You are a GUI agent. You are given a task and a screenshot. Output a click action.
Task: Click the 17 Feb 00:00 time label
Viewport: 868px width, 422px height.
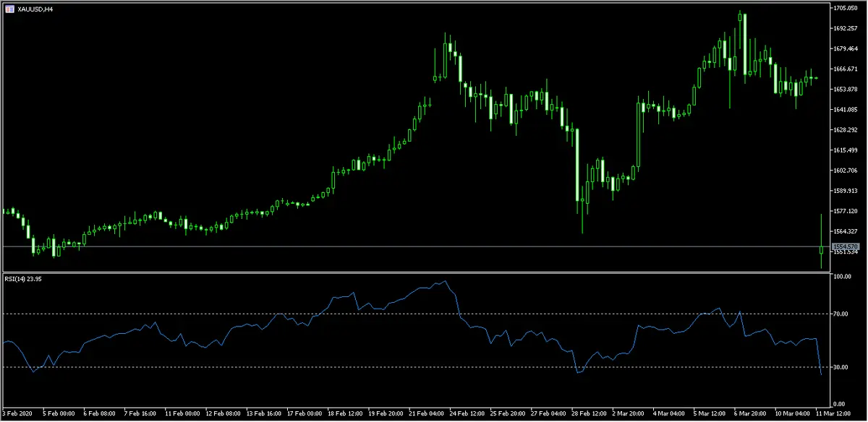click(x=305, y=415)
